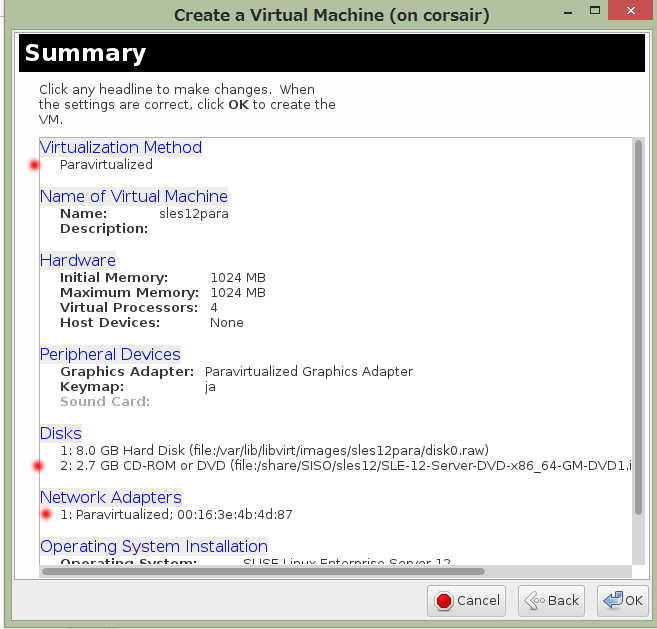This screenshot has width=657, height=629.
Task: Close the Create a Virtual Machine window
Action: pyautogui.click(x=631, y=10)
